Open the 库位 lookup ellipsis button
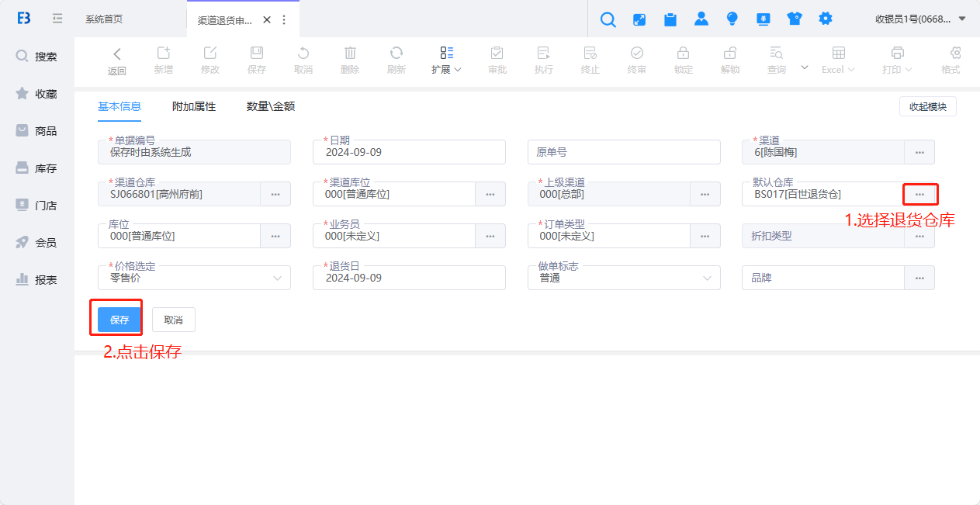 [x=275, y=236]
